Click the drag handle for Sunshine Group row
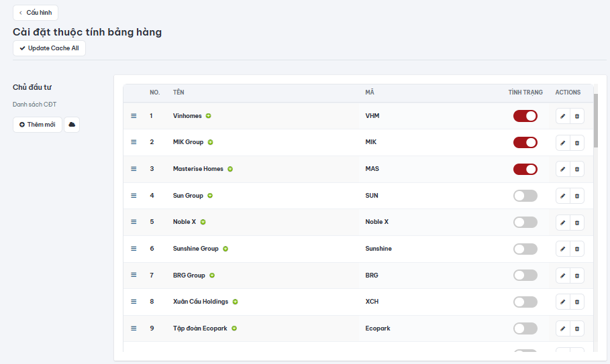Screen dimensions: 610x364 (x=134, y=249)
